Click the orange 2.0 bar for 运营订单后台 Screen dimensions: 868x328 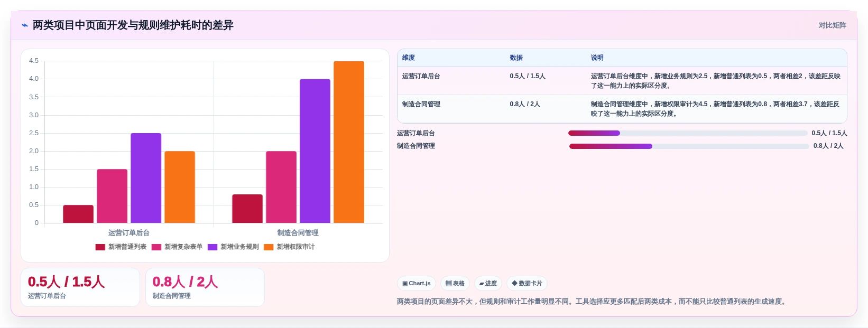pos(180,187)
